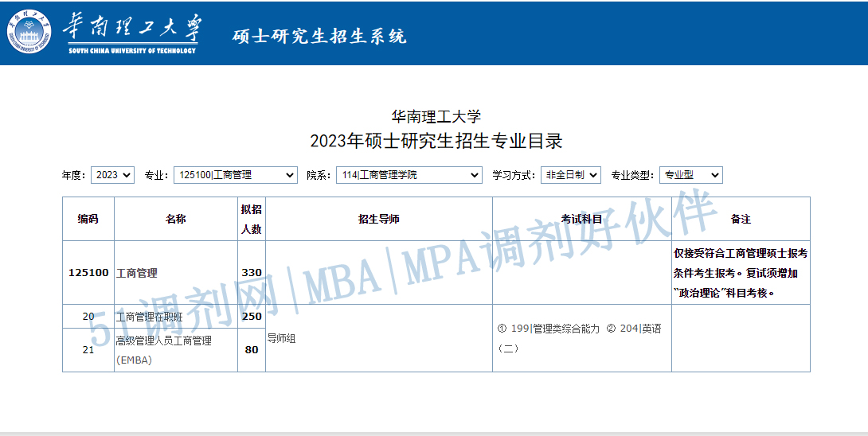
Task: Open the 院系 114|工商管理学院 dropdown
Action: pos(409,175)
